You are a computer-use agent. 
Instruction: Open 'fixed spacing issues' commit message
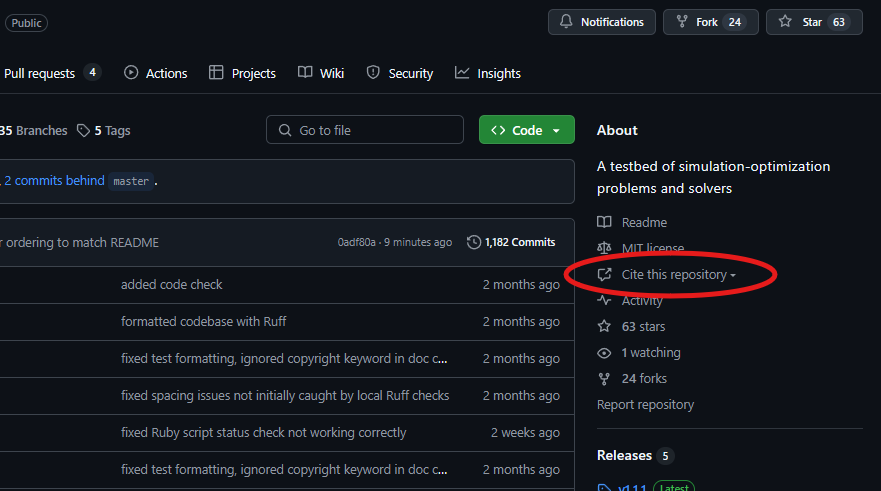point(285,395)
